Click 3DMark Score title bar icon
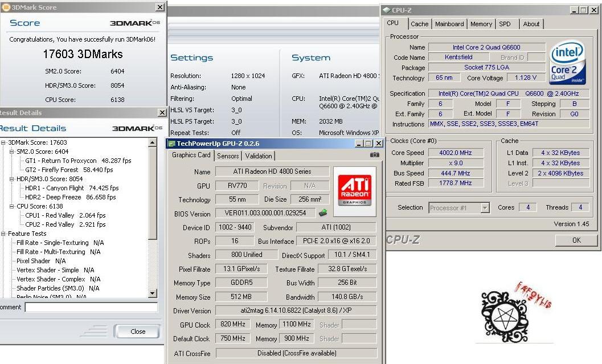This screenshot has height=364, width=602. click(x=6, y=7)
